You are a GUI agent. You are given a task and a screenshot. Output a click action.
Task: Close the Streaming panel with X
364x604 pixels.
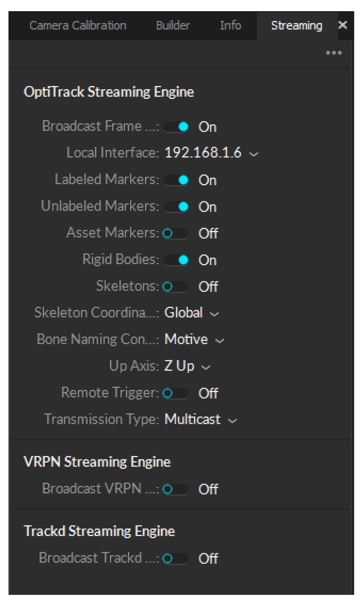click(343, 25)
